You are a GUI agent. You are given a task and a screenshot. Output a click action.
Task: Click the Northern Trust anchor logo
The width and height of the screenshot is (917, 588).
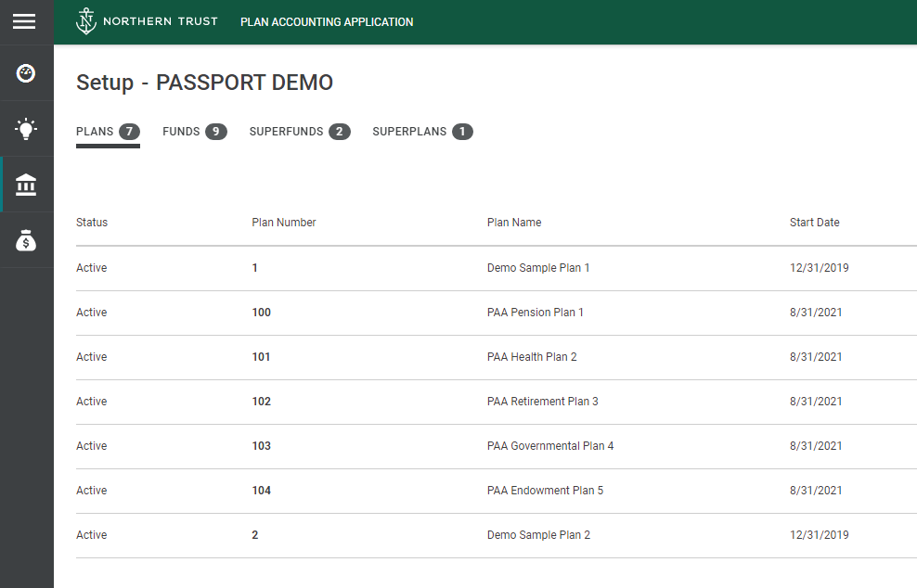pos(86,21)
